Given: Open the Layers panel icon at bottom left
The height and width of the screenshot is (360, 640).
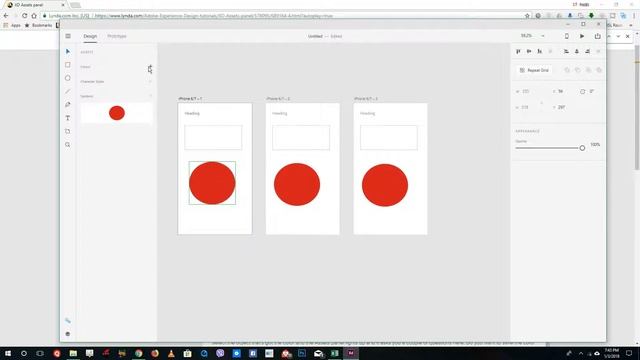Looking at the screenshot, I should (x=68, y=334).
